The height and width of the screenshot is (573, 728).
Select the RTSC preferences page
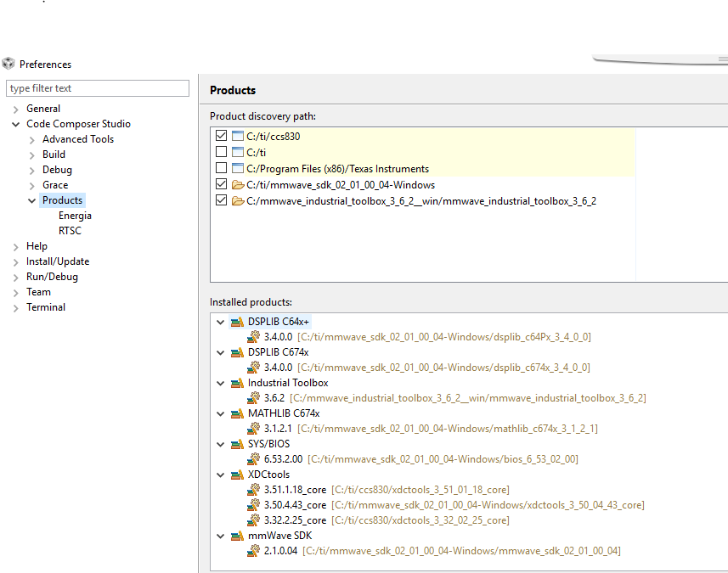tap(70, 231)
